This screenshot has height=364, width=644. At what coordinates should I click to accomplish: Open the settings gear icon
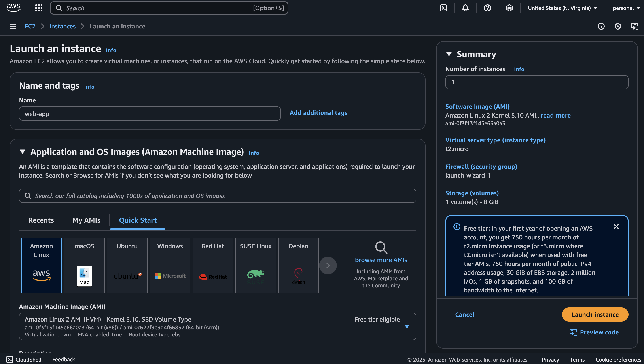[x=509, y=8]
